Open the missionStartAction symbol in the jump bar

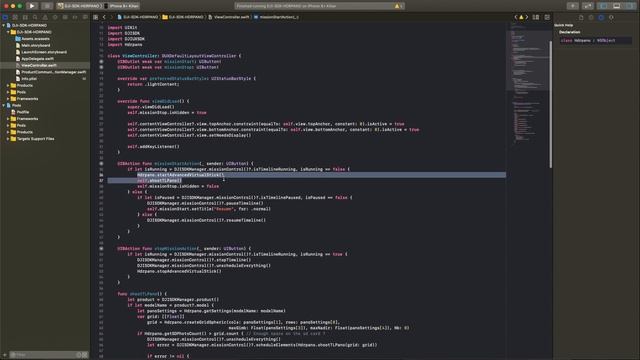276,17
